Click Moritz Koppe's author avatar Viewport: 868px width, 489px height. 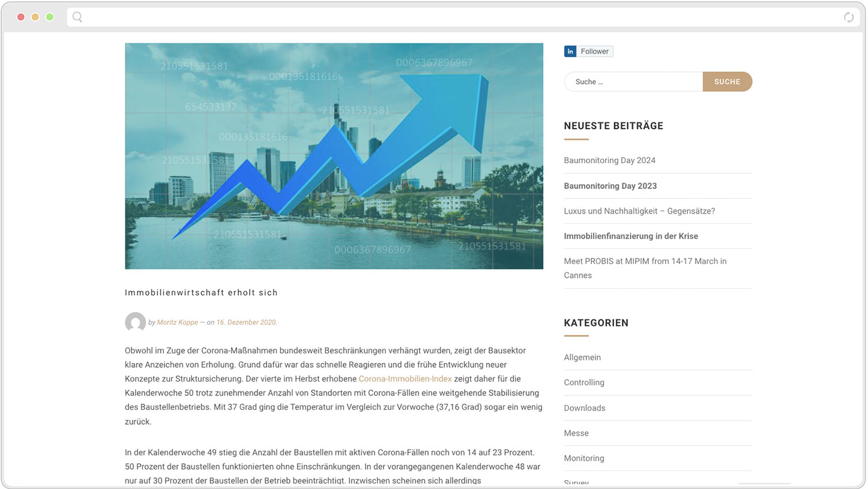pyautogui.click(x=135, y=322)
